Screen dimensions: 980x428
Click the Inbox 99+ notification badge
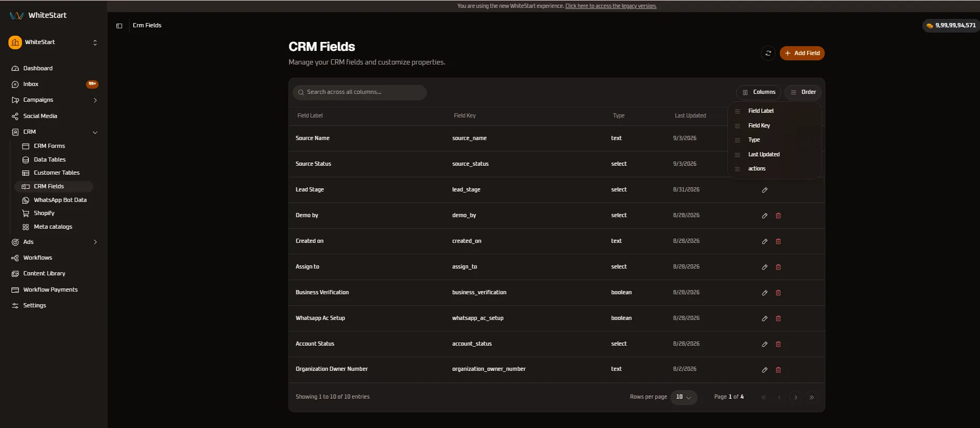pyautogui.click(x=92, y=84)
